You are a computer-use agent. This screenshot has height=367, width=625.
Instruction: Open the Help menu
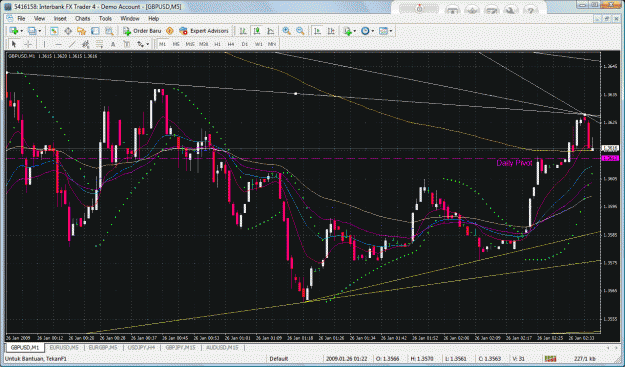[x=153, y=19]
